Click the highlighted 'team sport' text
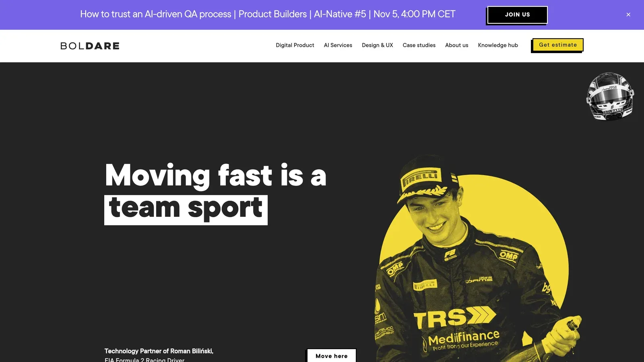Image resolution: width=644 pixels, height=362 pixels. pyautogui.click(x=186, y=210)
